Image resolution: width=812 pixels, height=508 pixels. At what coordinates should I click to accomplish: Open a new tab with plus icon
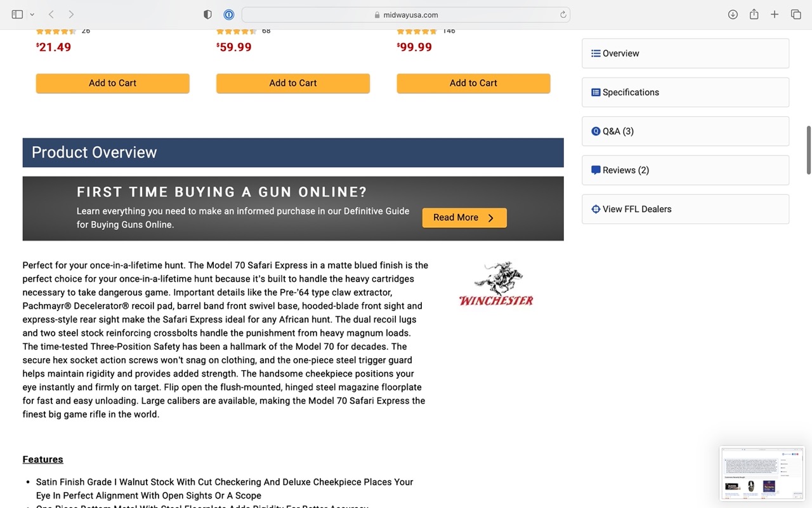775,14
